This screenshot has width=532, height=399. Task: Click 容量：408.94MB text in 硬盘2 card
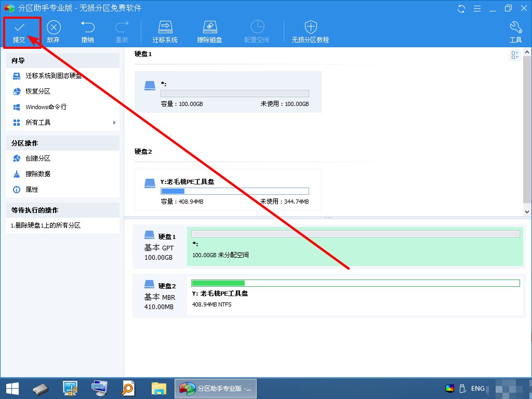pyautogui.click(x=182, y=202)
